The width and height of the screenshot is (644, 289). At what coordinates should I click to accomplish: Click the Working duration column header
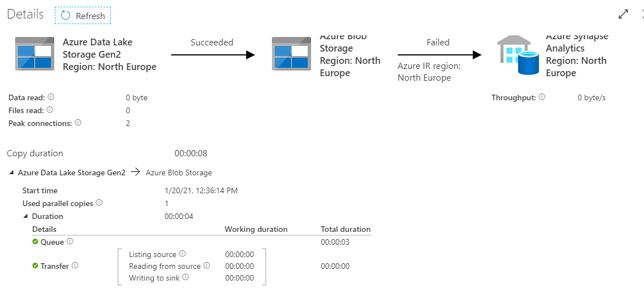(256, 229)
